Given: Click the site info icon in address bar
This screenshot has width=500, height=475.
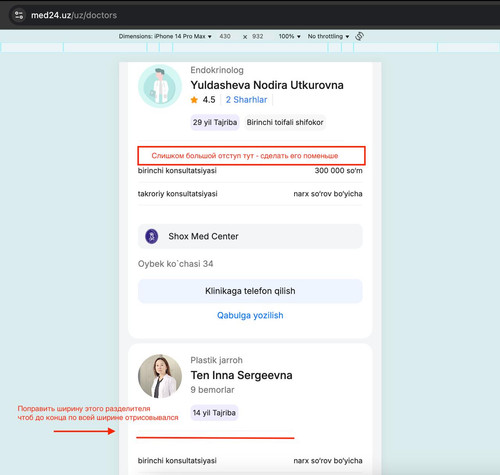Looking at the screenshot, I should point(19,15).
